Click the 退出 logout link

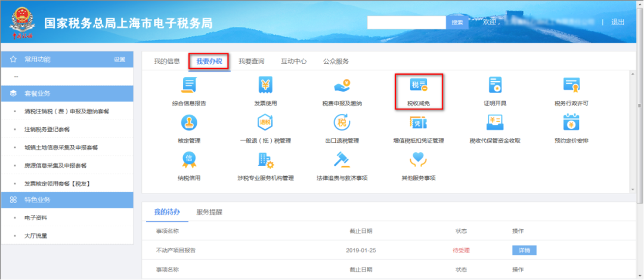click(618, 22)
